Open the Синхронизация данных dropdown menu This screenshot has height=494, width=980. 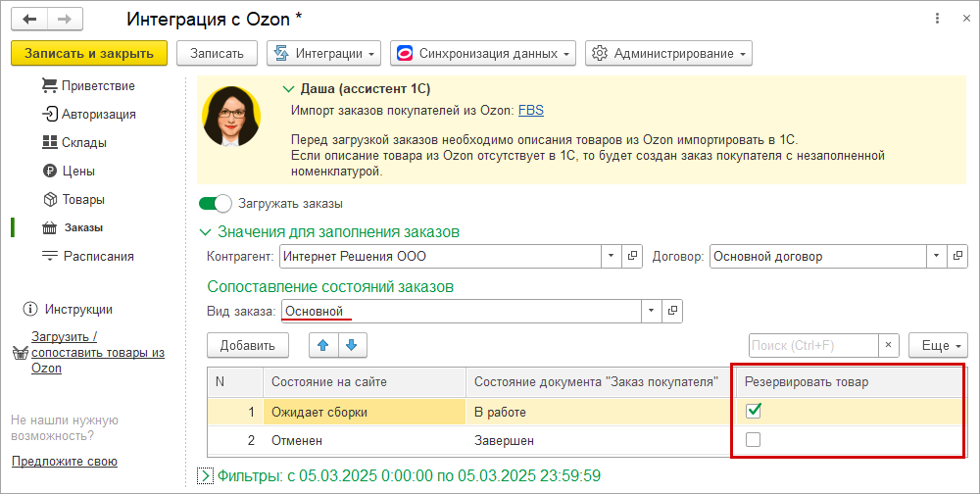coord(483,53)
